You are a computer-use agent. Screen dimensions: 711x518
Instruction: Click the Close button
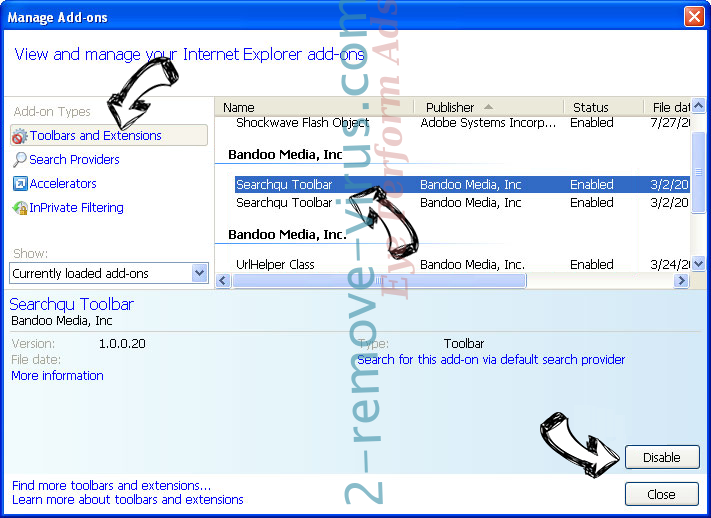tap(662, 494)
